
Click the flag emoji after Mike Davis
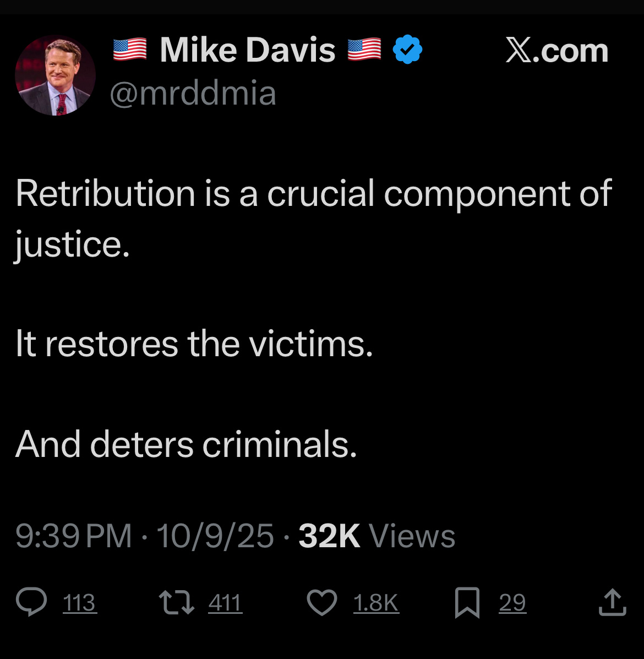(364, 50)
